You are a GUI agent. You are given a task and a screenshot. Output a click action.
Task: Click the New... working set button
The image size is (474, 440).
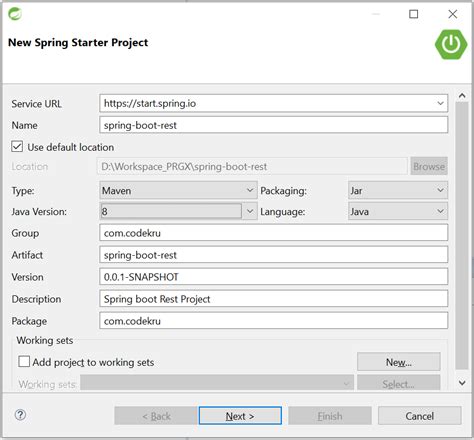(x=399, y=362)
